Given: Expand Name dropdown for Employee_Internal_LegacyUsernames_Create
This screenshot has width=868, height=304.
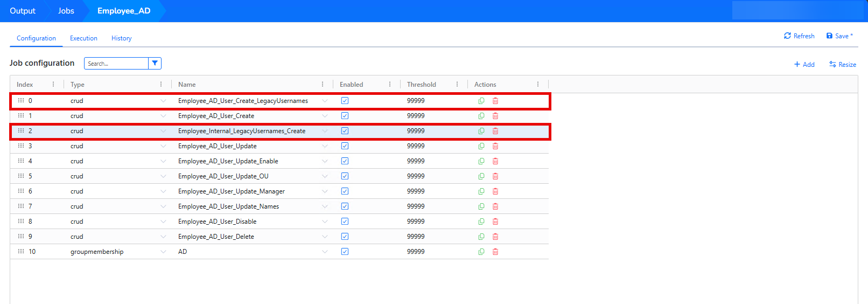Looking at the screenshot, I should click(325, 131).
